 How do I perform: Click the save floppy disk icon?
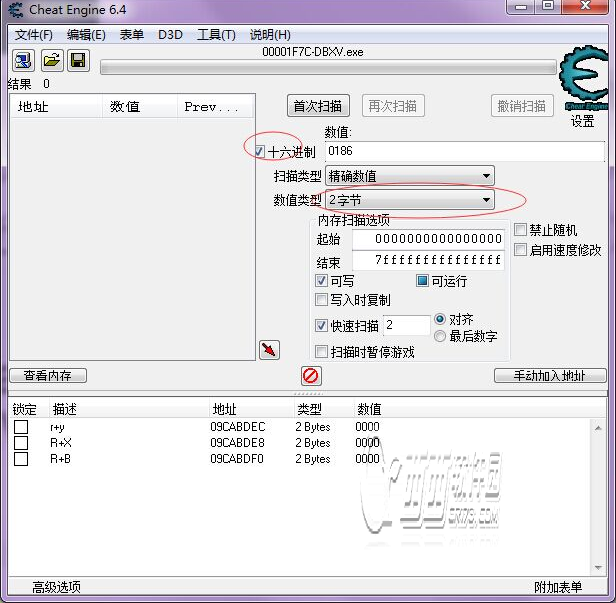coord(78,60)
